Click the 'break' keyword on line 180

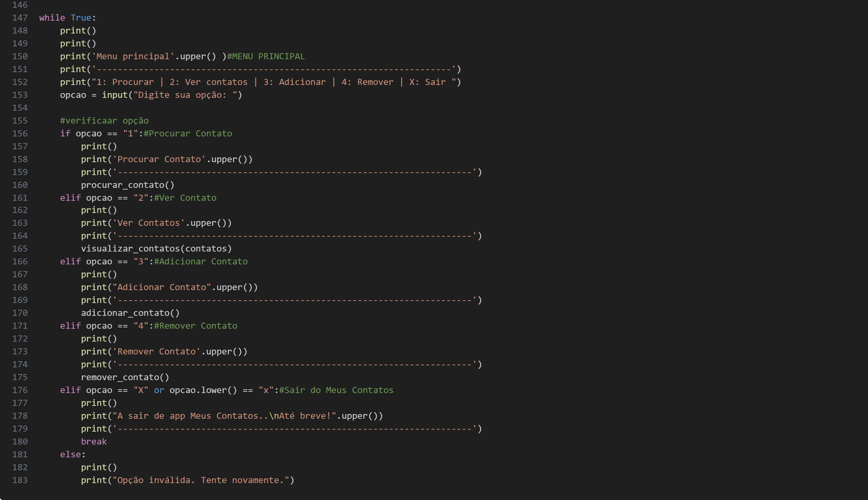pos(94,442)
